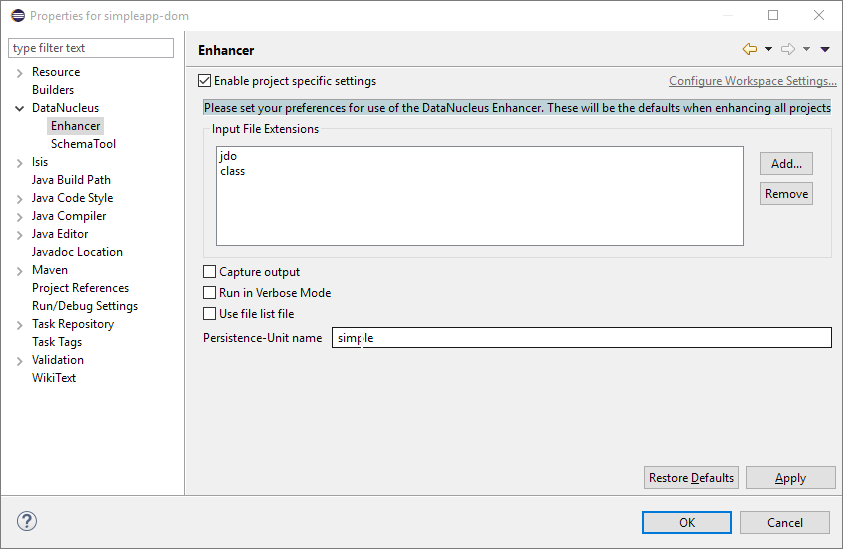Expand the Java Editor node
The height and width of the screenshot is (549, 843).
tap(19, 235)
